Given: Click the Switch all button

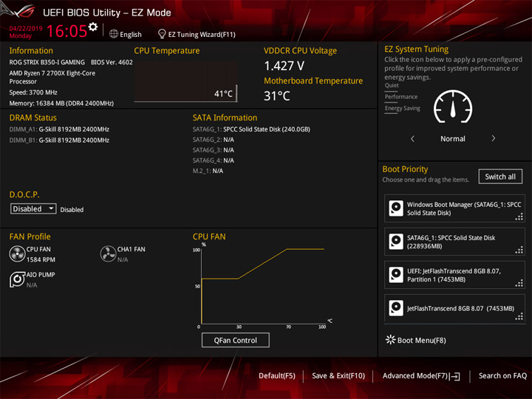Looking at the screenshot, I should pyautogui.click(x=500, y=177).
